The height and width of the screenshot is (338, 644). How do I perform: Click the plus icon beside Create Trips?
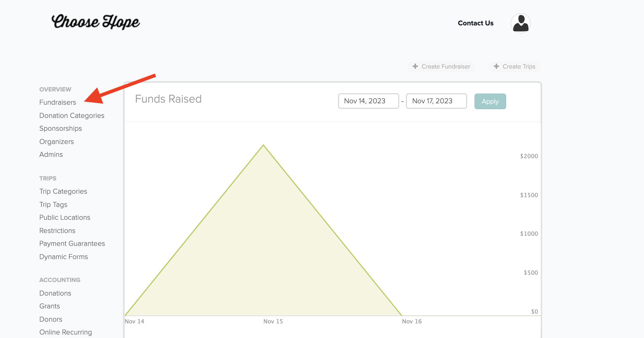pos(496,66)
